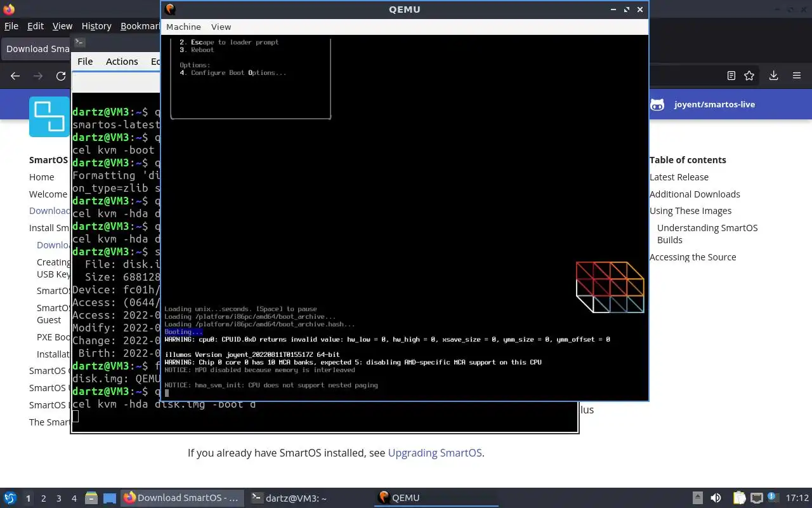
Task: Click "Booting..." highlighted text in QEMU
Action: (183, 331)
